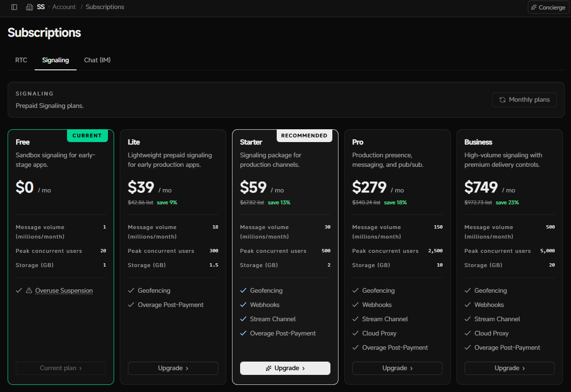The image size is (571, 392).
Task: Click the $0 price on Free plan
Action: coord(25,188)
